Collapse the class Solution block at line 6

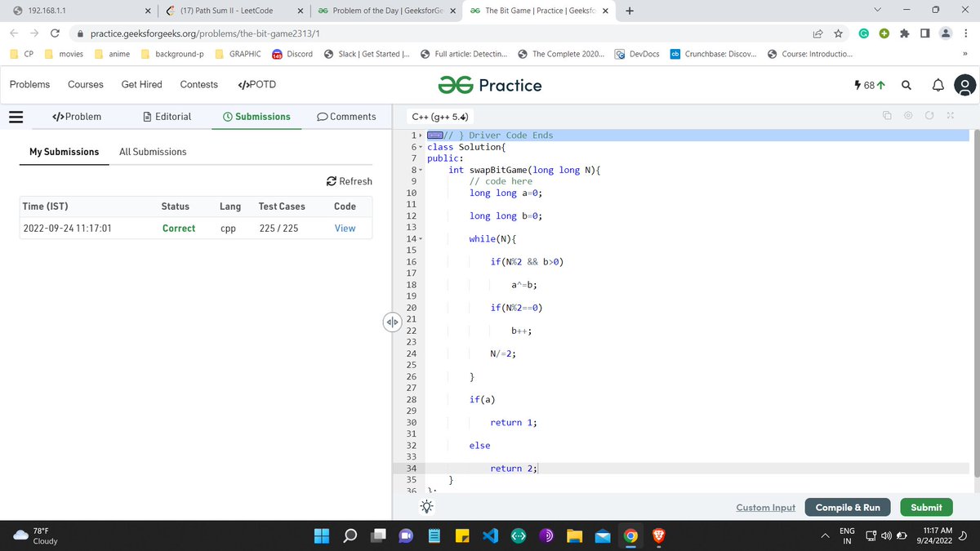click(x=422, y=147)
